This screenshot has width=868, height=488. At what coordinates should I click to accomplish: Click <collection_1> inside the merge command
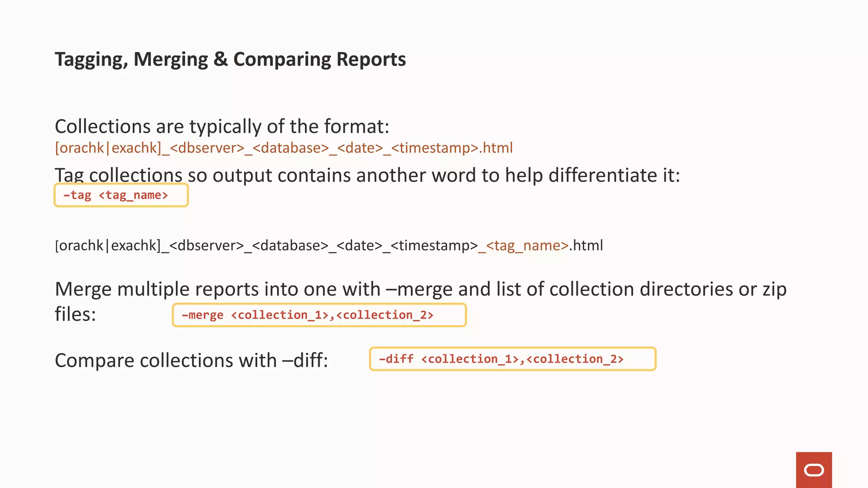click(280, 315)
